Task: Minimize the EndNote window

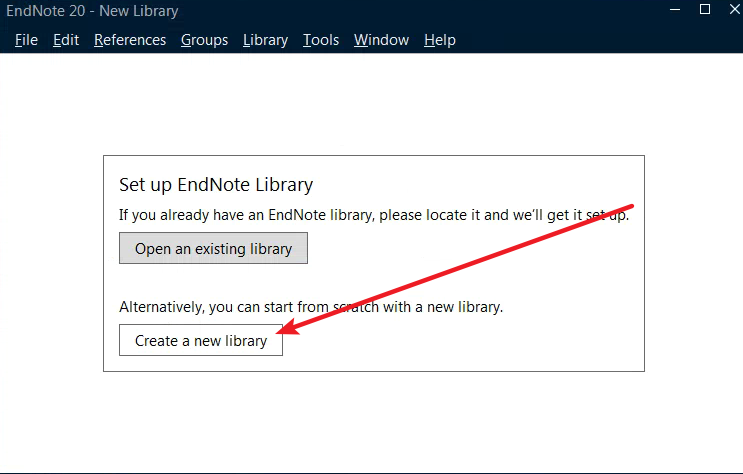Action: point(675,9)
